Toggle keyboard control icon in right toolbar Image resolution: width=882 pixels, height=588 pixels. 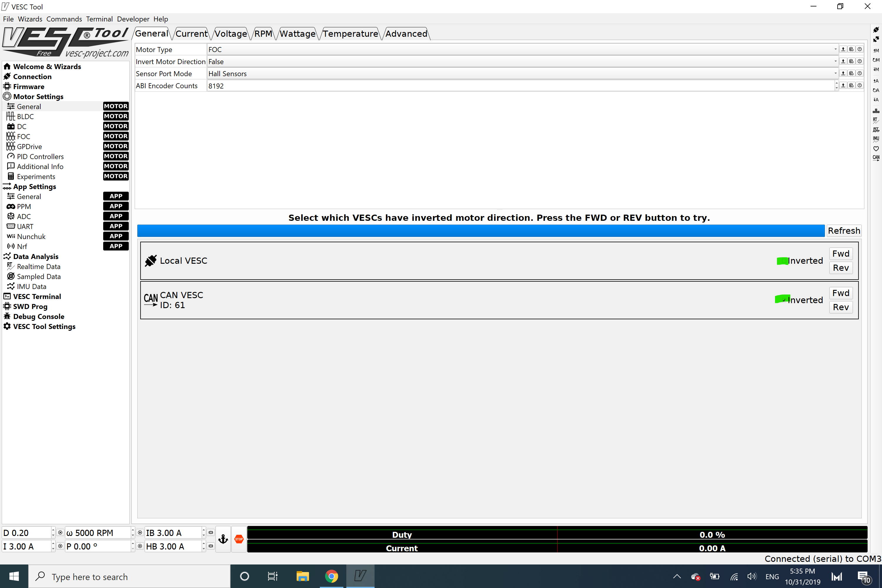(x=876, y=111)
